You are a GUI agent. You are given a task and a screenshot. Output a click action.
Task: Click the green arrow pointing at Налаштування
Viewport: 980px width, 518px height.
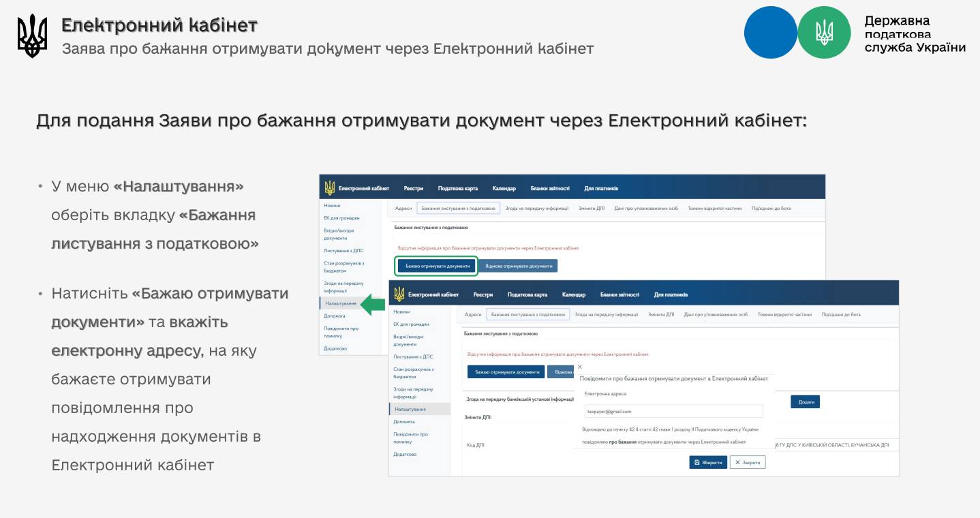click(372, 304)
